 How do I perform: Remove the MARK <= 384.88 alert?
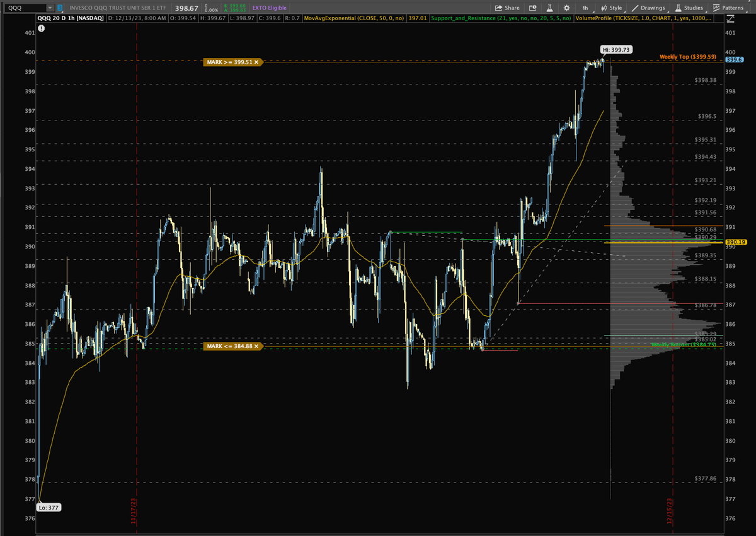pos(256,346)
